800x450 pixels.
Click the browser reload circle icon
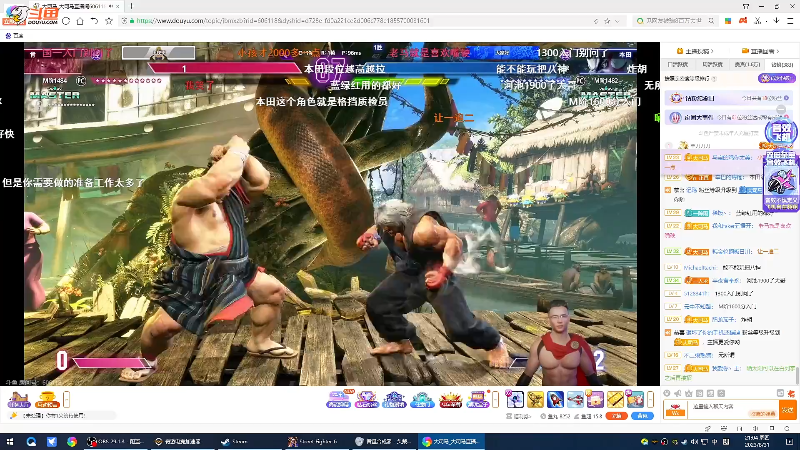click(x=66, y=21)
